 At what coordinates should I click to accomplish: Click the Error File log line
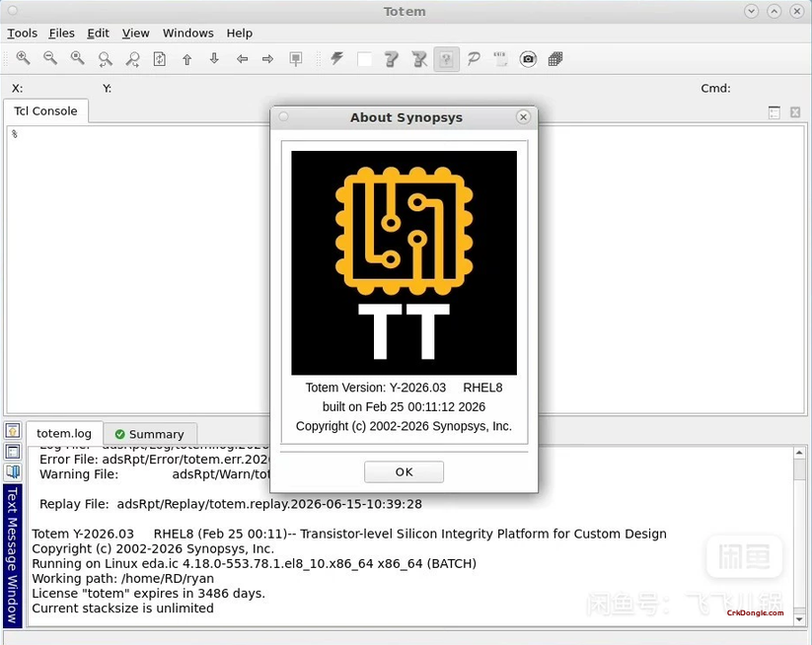pos(155,460)
